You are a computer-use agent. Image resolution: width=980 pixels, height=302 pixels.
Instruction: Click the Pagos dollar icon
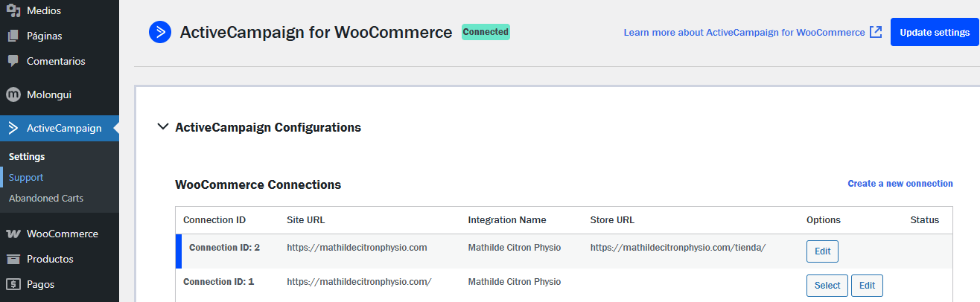coord(13,284)
